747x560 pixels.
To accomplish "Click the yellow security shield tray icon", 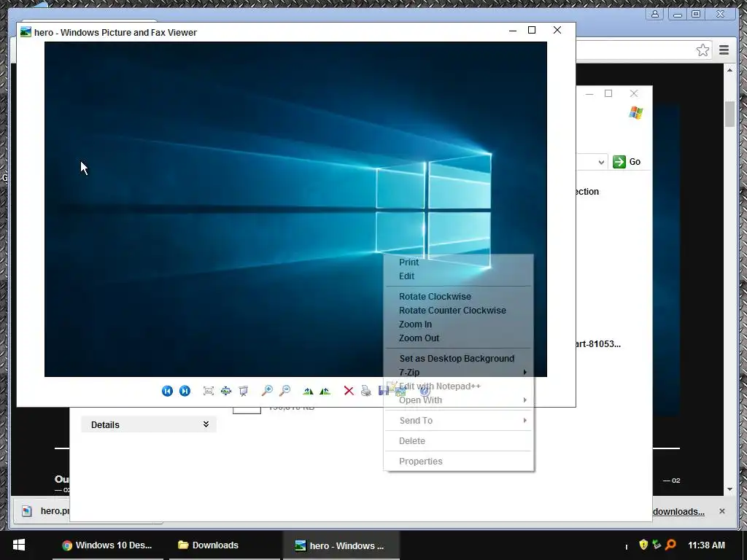I will 643,544.
